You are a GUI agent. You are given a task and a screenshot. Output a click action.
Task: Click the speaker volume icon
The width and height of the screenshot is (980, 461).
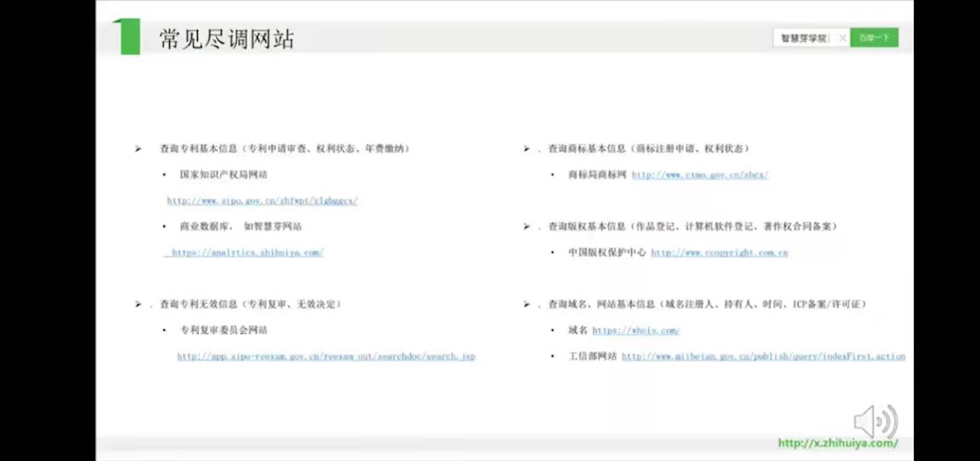[x=875, y=422]
